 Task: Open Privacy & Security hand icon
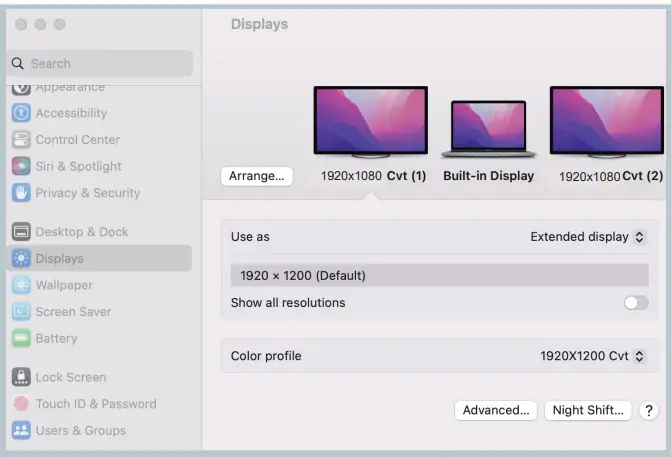20,193
